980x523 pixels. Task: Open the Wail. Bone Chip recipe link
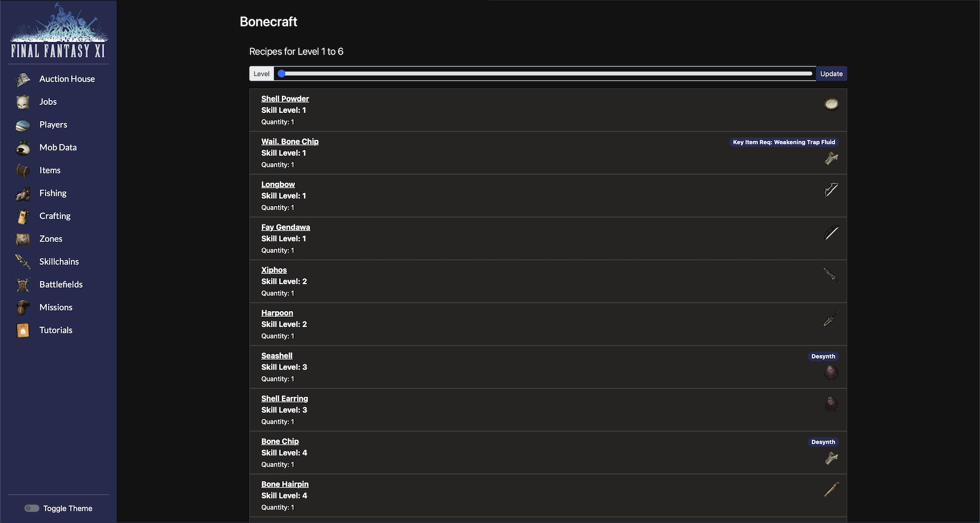[289, 142]
